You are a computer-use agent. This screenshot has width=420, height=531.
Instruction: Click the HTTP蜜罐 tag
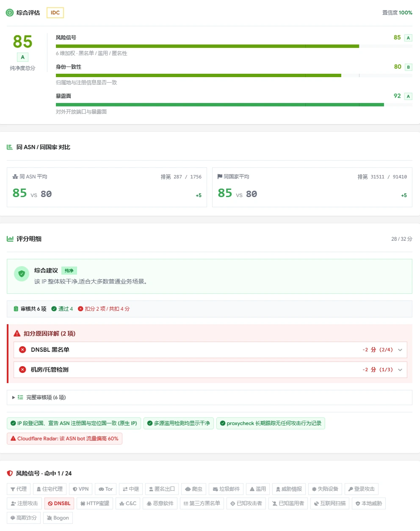pos(95,503)
